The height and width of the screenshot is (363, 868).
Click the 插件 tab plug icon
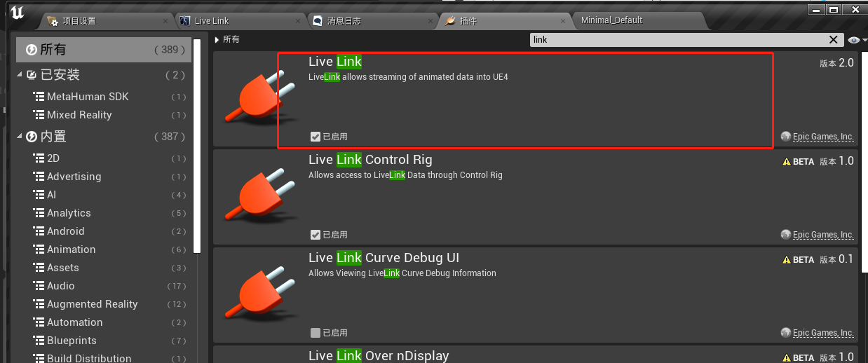click(x=450, y=21)
